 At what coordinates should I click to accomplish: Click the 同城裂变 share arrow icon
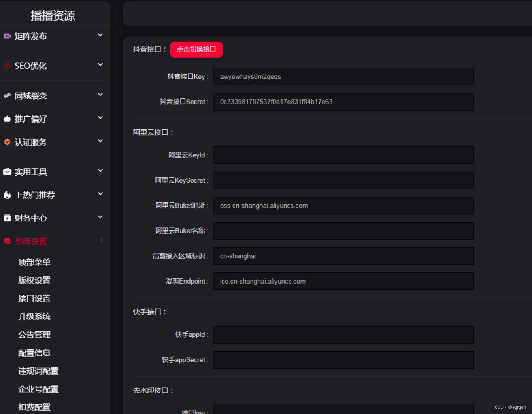tap(7, 95)
